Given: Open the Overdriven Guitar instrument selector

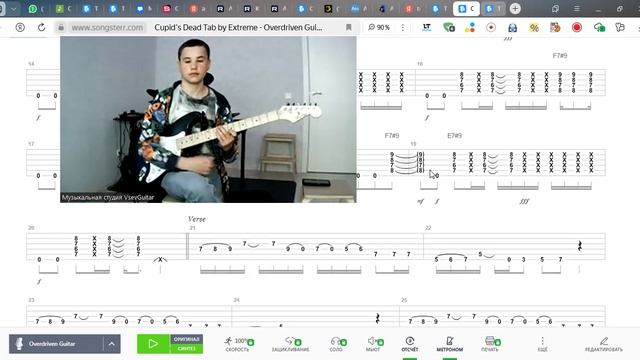Looking at the screenshot, I should tap(64, 344).
